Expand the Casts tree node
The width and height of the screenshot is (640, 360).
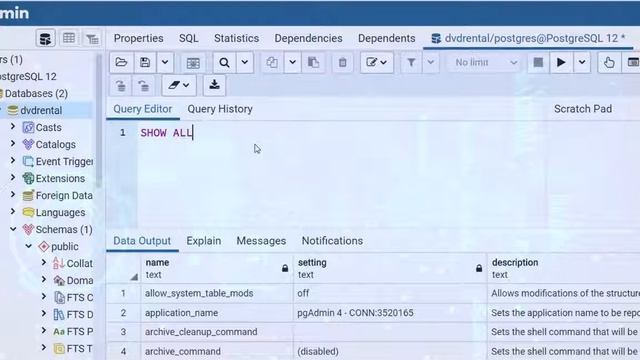13,127
